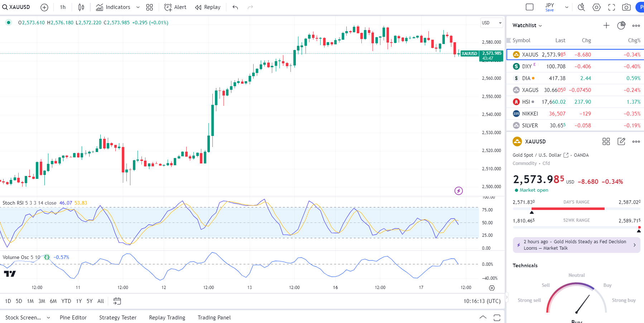This screenshot has width=644, height=323.
Task: Click the undo arrow in toolbar
Action: pos(235,7)
